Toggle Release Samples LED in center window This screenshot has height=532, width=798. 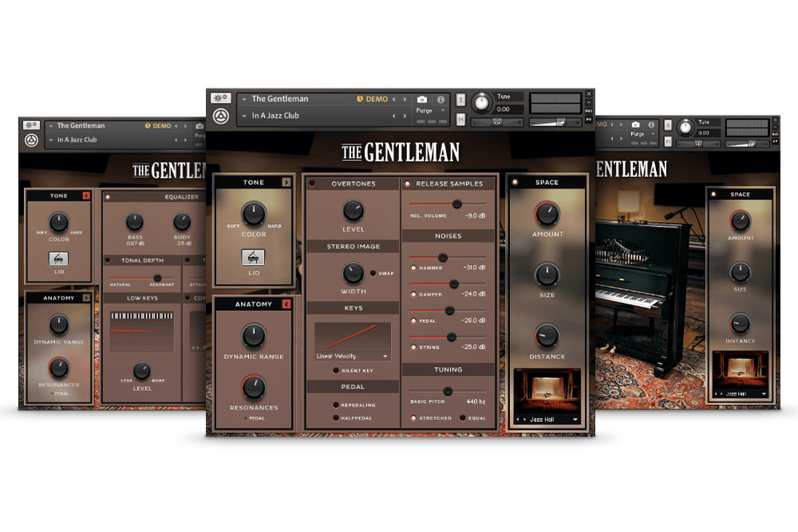click(x=408, y=183)
